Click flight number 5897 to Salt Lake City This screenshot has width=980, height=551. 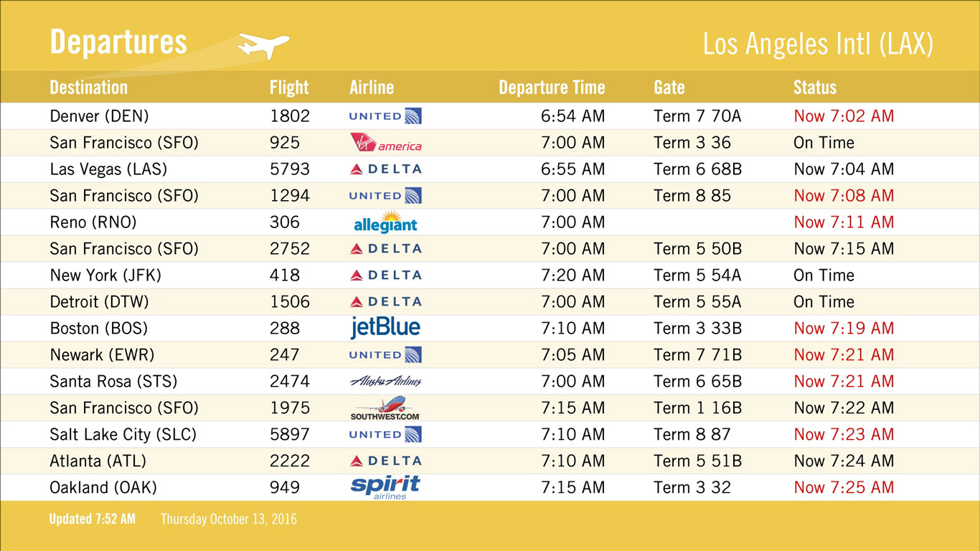(290, 434)
